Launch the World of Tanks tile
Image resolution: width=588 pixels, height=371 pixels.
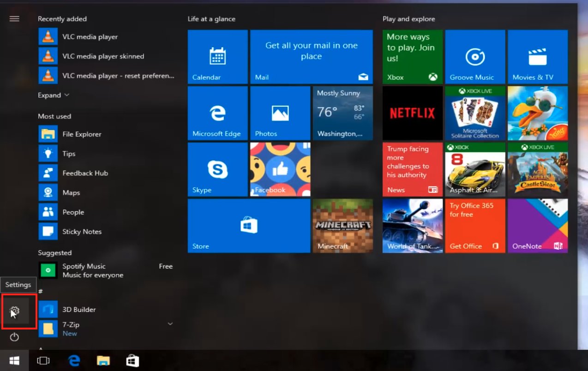pyautogui.click(x=413, y=226)
